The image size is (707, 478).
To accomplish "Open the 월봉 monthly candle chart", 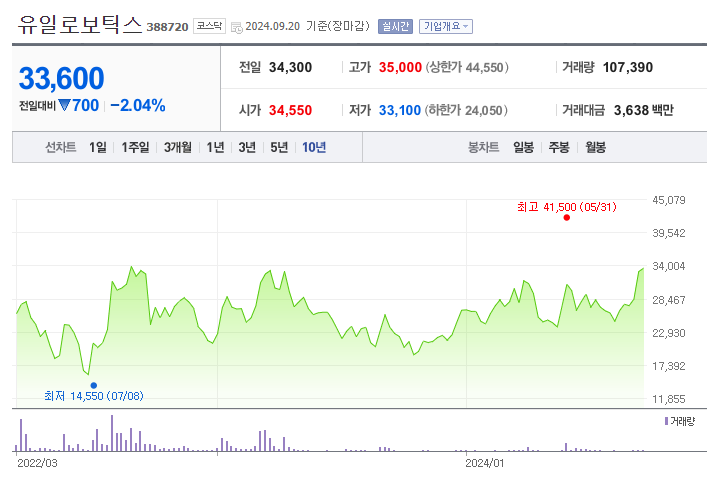I will pos(596,147).
